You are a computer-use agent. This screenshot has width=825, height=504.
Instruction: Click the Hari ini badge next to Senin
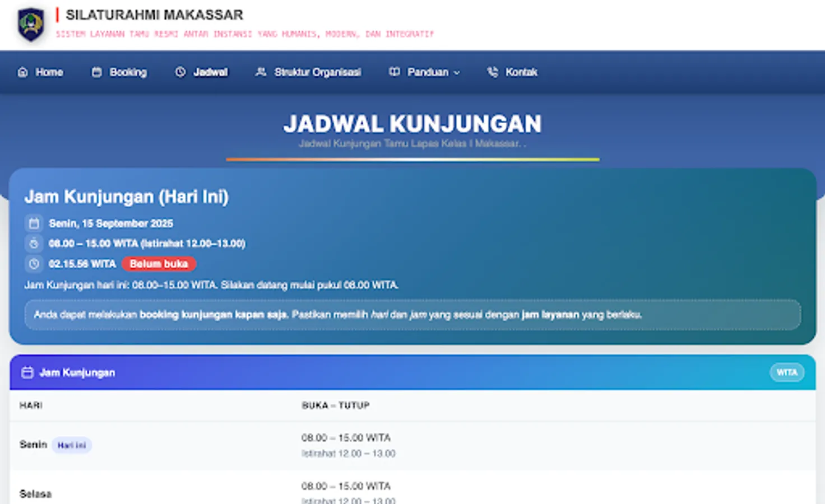click(x=72, y=445)
